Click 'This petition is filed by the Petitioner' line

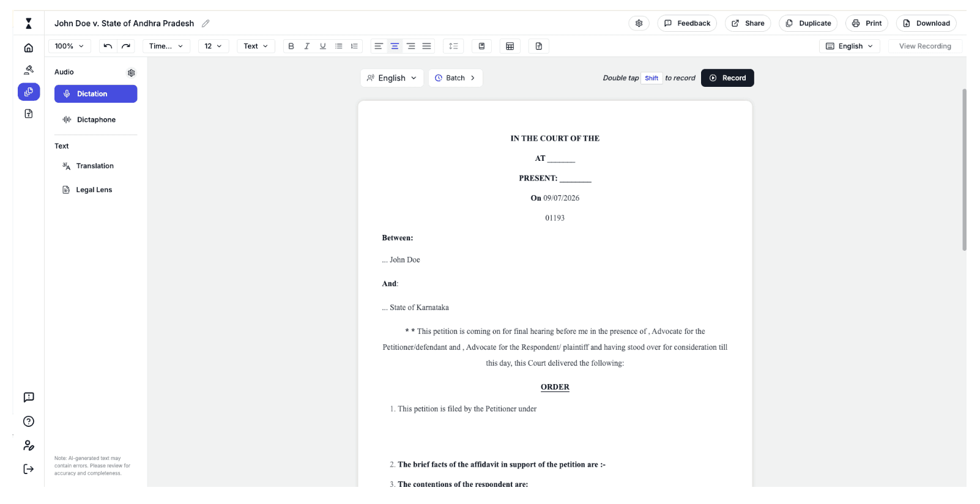coord(467,409)
